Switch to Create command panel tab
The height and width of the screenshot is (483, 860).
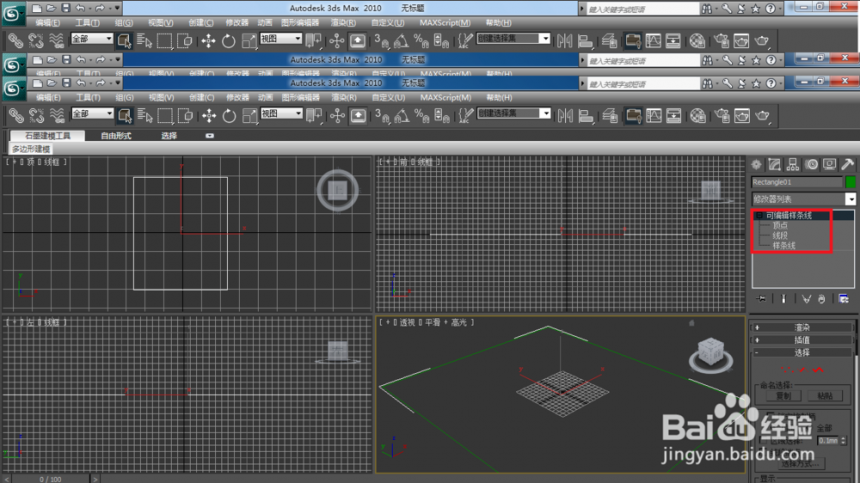pyautogui.click(x=756, y=164)
